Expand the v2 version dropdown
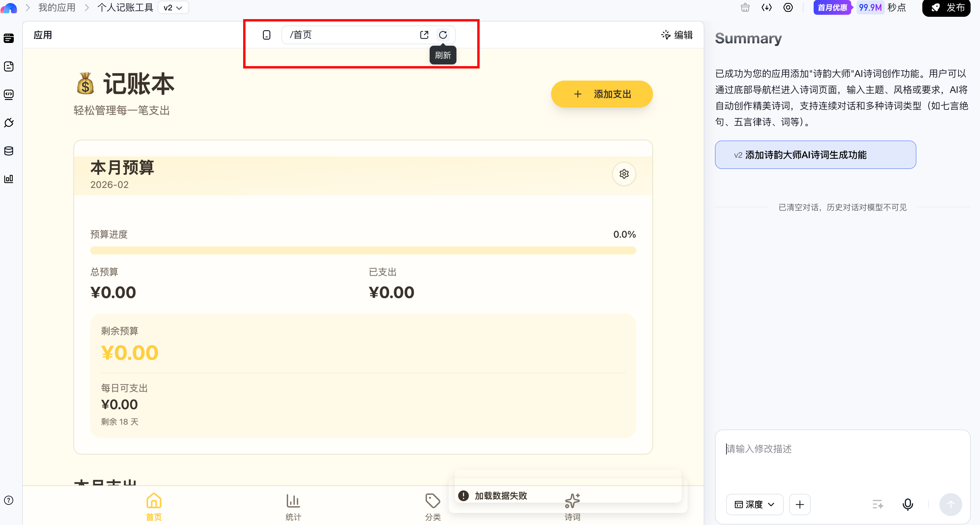Screen dimensions: 980x525 (173, 8)
